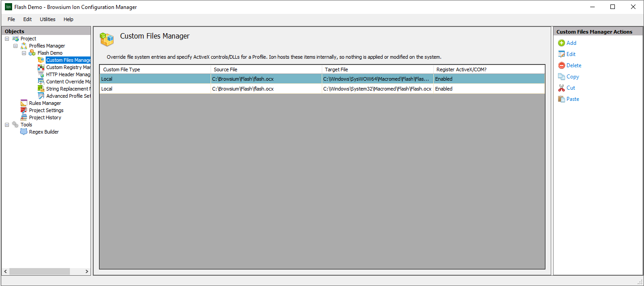The height and width of the screenshot is (286, 644).
Task: Click the Flash Demo profile icon
Action: (32, 53)
